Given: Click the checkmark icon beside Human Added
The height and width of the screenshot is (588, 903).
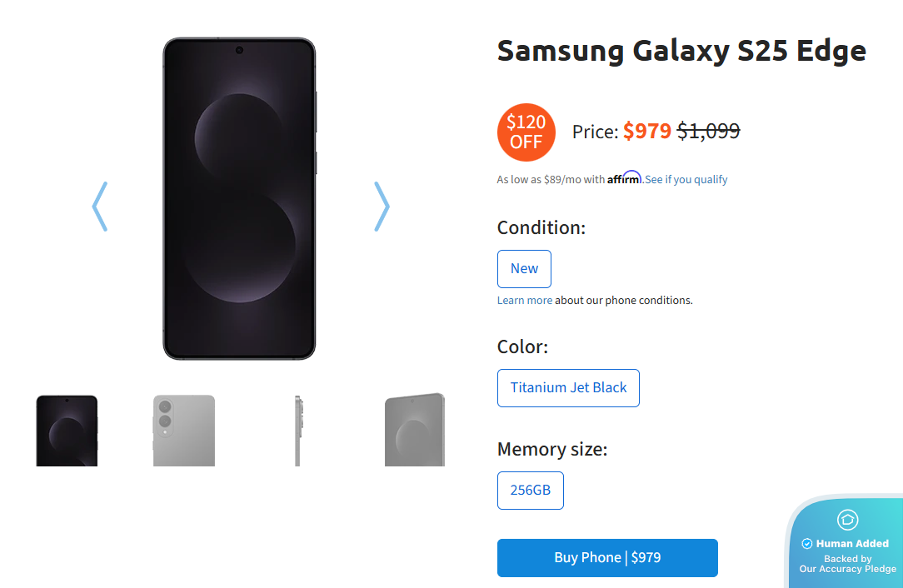Looking at the screenshot, I should (x=806, y=544).
